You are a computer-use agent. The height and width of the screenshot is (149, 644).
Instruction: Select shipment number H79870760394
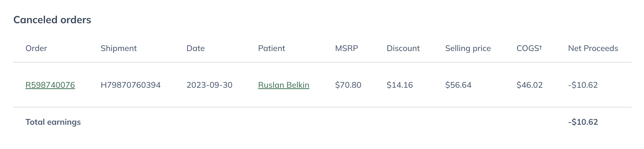(130, 85)
